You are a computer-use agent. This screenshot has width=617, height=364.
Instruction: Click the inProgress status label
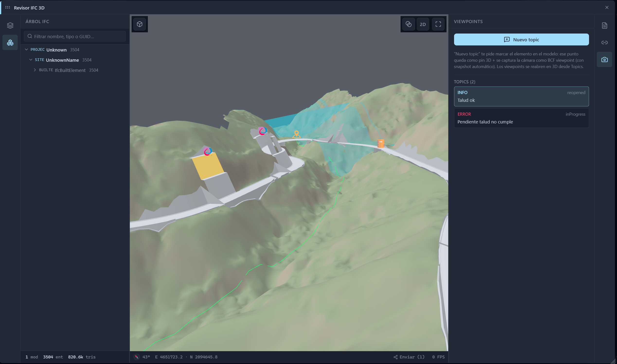pyautogui.click(x=575, y=114)
